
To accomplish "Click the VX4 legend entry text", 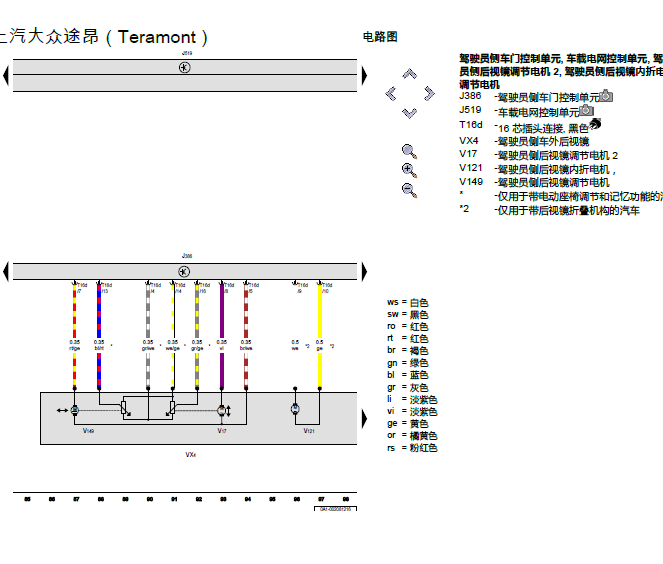I will [x=543, y=141].
